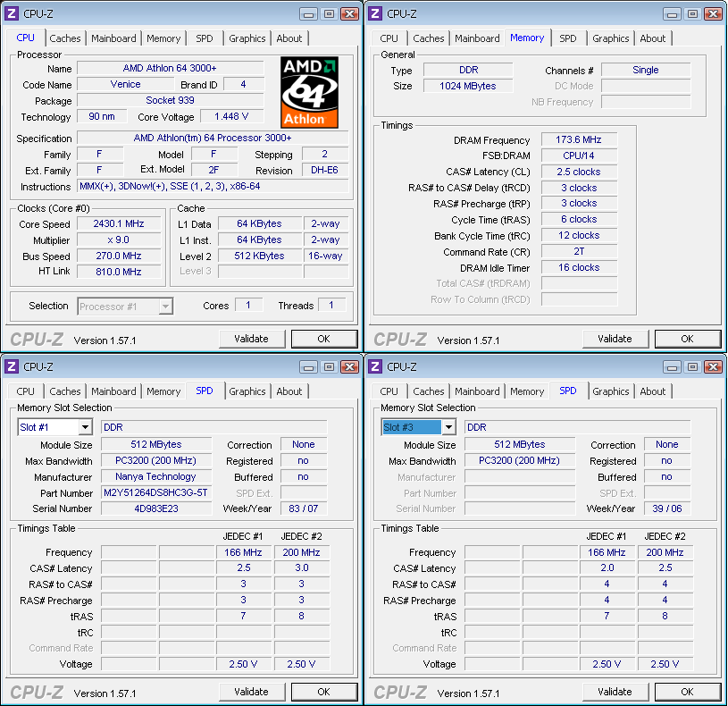Click OK in the Slot #1 SPD window
The image size is (728, 706).
coord(323,692)
